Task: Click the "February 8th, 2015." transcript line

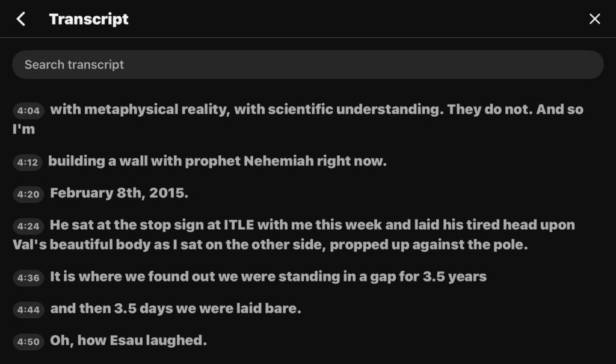Action: pos(120,194)
